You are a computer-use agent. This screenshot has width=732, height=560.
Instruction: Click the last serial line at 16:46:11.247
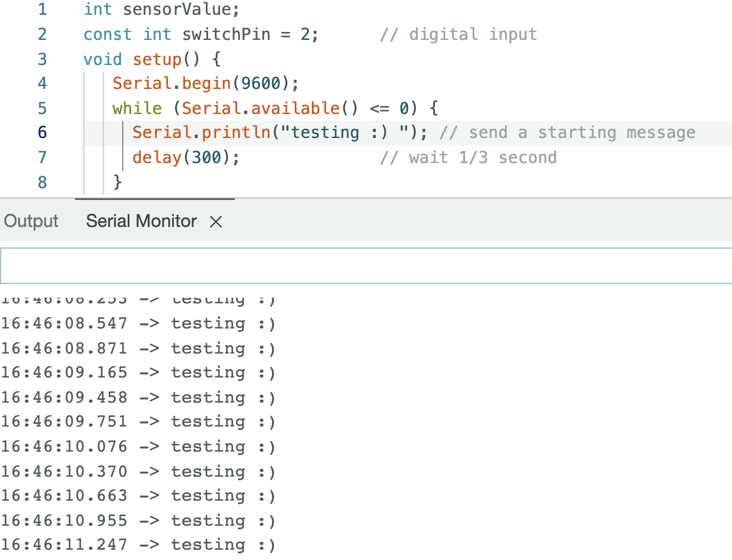pos(138,545)
